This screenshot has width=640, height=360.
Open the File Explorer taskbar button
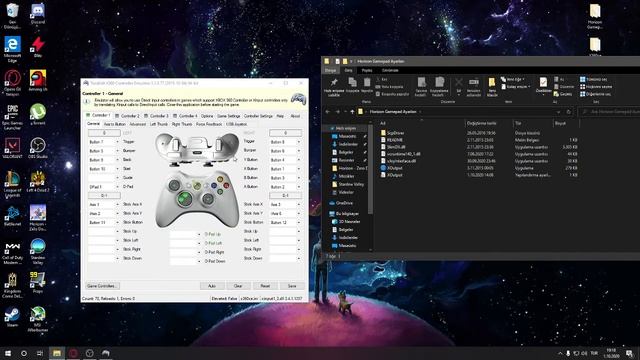click(x=57, y=353)
